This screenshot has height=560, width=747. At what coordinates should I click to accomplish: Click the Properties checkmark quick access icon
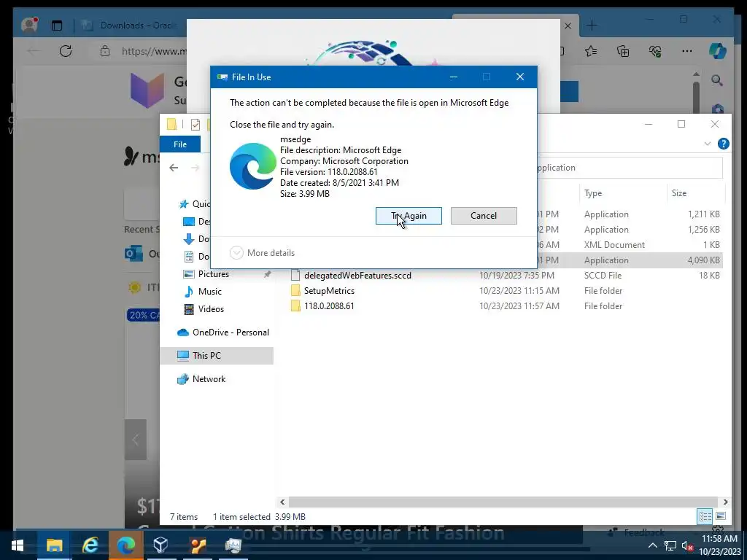pyautogui.click(x=196, y=124)
